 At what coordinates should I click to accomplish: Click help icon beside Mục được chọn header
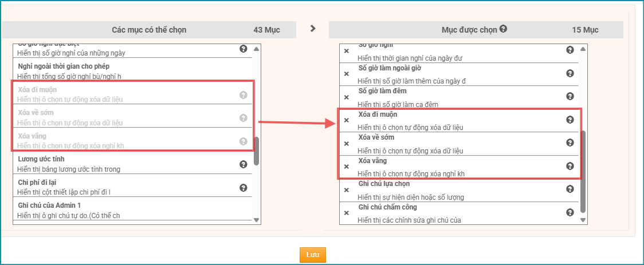[x=502, y=29]
